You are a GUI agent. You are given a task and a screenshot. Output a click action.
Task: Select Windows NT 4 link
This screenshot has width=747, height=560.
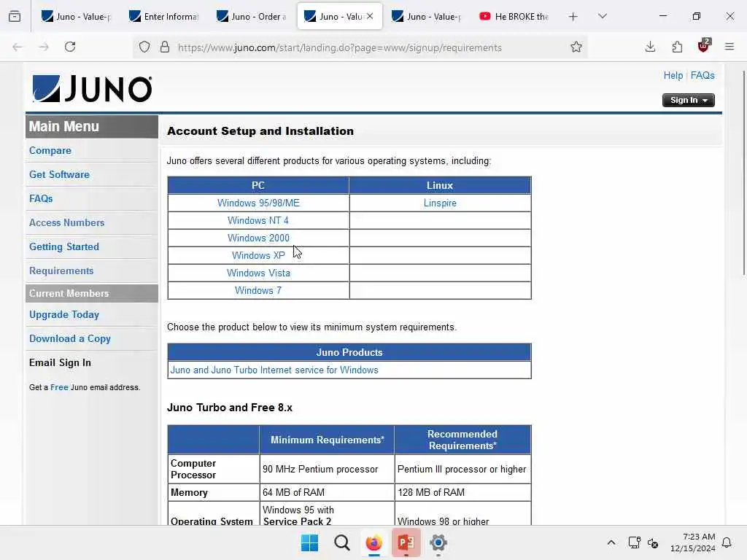[x=258, y=220]
